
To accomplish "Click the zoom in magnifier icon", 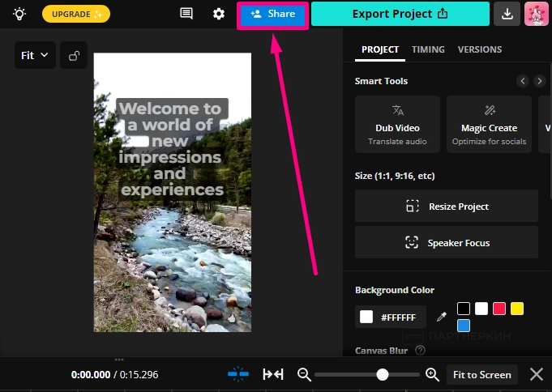I will pyautogui.click(x=432, y=374).
